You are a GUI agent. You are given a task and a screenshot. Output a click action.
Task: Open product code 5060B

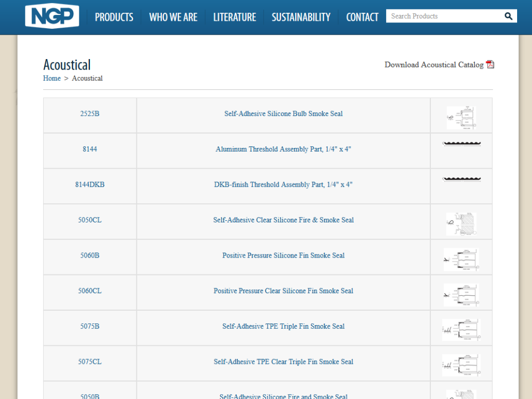click(x=90, y=255)
